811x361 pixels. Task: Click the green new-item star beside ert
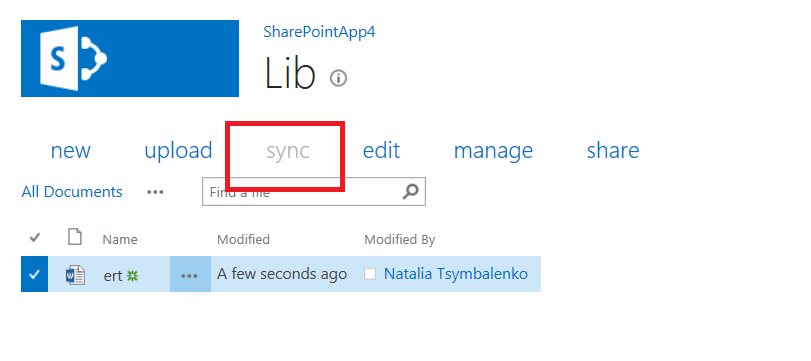point(133,276)
